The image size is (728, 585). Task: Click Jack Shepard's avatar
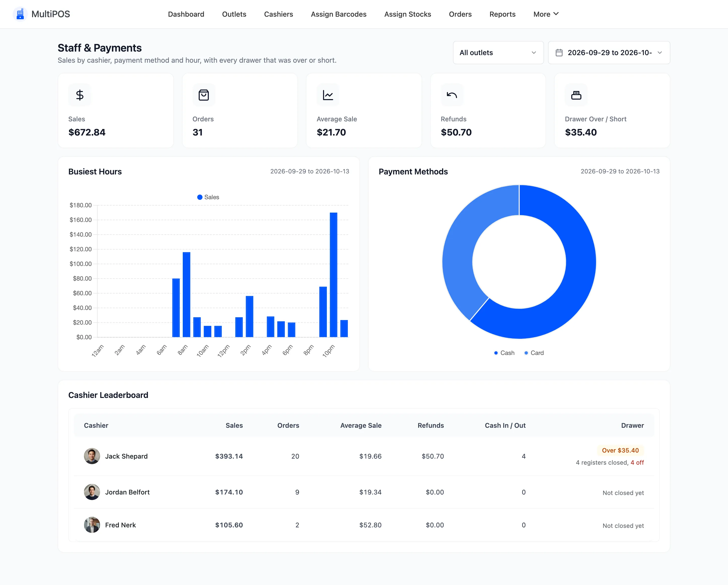(x=92, y=456)
